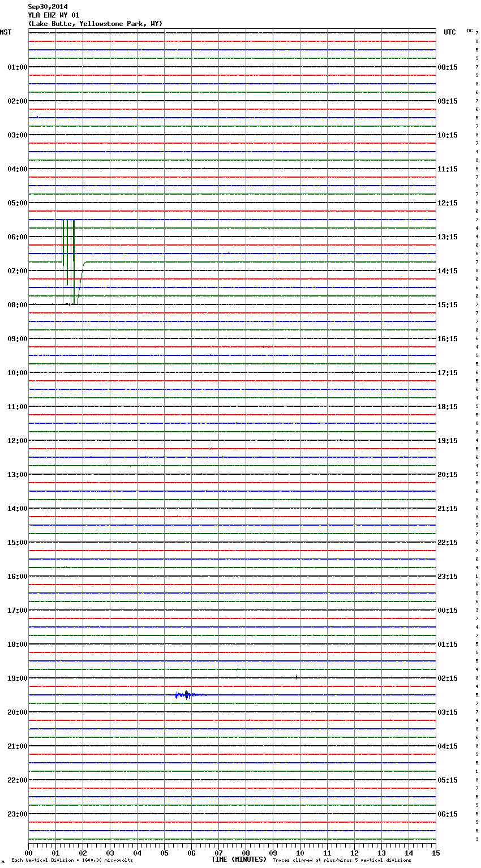Click the "Traces clipped at plus/minus 5 vertical divisions" note
The width and height of the screenshot is (481, 868).
pos(342,861)
